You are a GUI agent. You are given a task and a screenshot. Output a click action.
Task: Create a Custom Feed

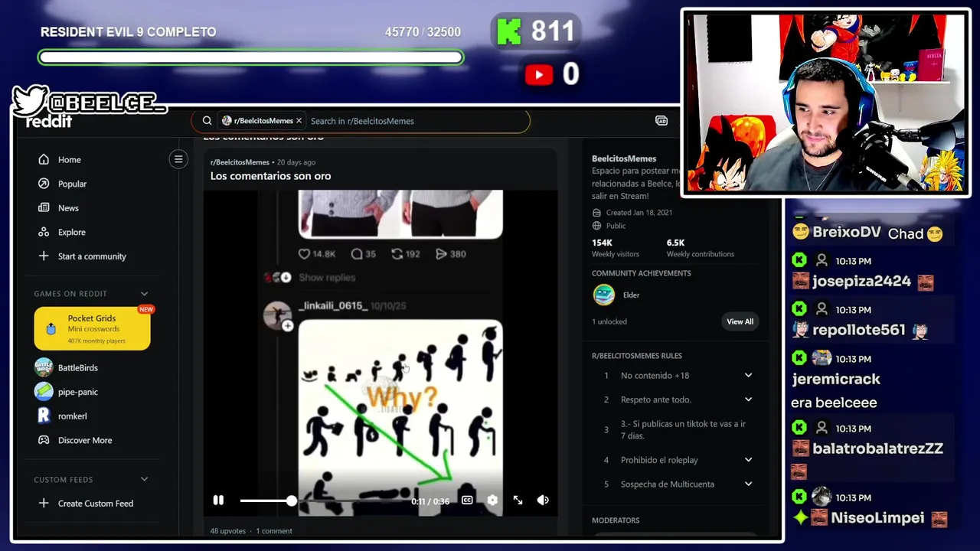(x=95, y=504)
